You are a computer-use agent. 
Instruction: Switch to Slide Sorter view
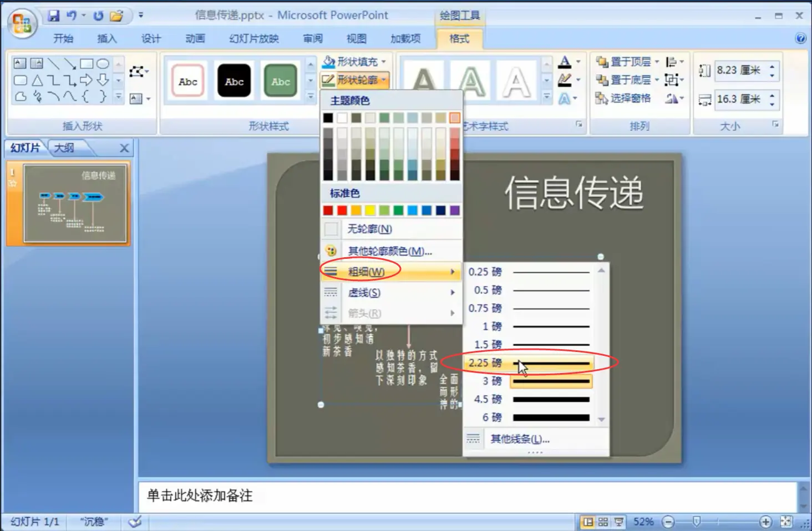click(x=603, y=522)
